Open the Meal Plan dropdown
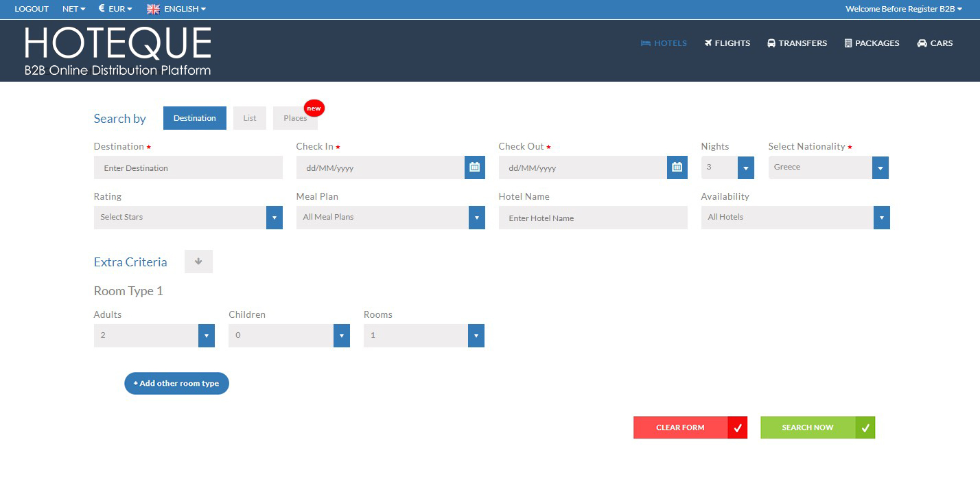 pyautogui.click(x=476, y=218)
